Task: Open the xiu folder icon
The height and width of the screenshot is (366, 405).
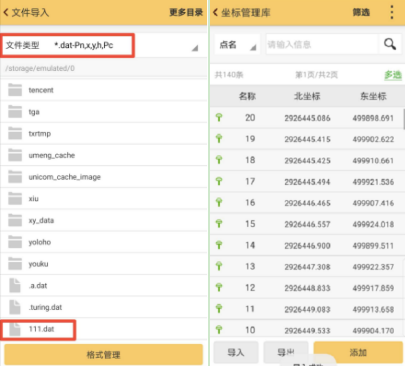Action: point(15,198)
